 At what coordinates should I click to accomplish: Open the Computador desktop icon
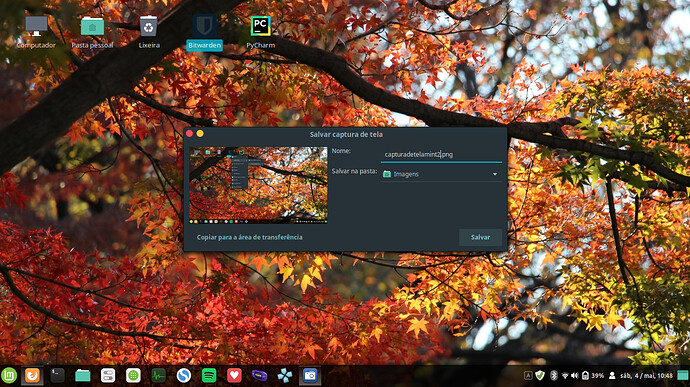tap(36, 32)
